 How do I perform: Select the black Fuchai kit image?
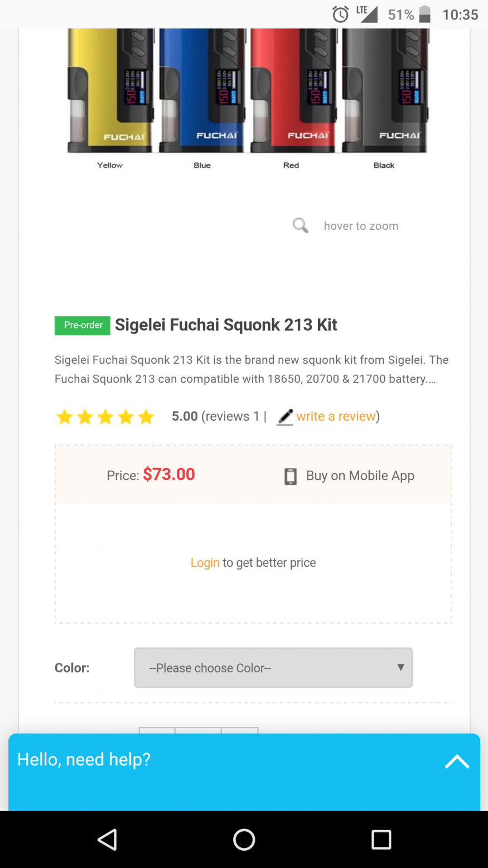[x=385, y=92]
